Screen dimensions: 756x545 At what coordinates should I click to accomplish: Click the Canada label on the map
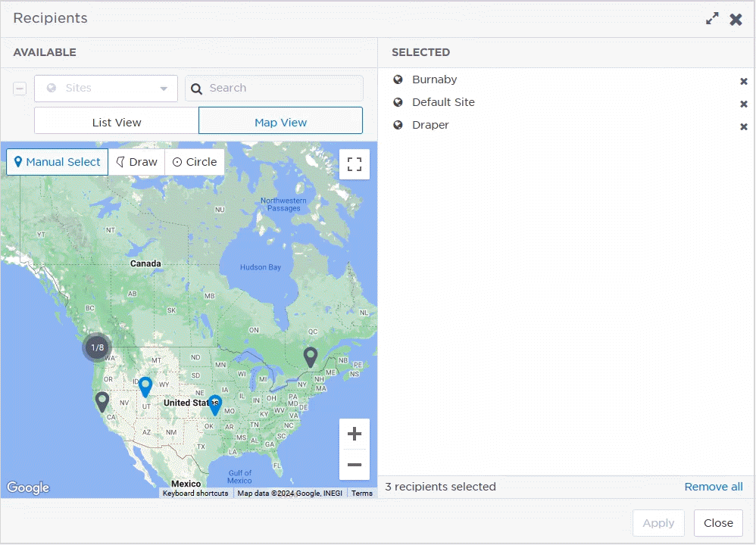145,263
